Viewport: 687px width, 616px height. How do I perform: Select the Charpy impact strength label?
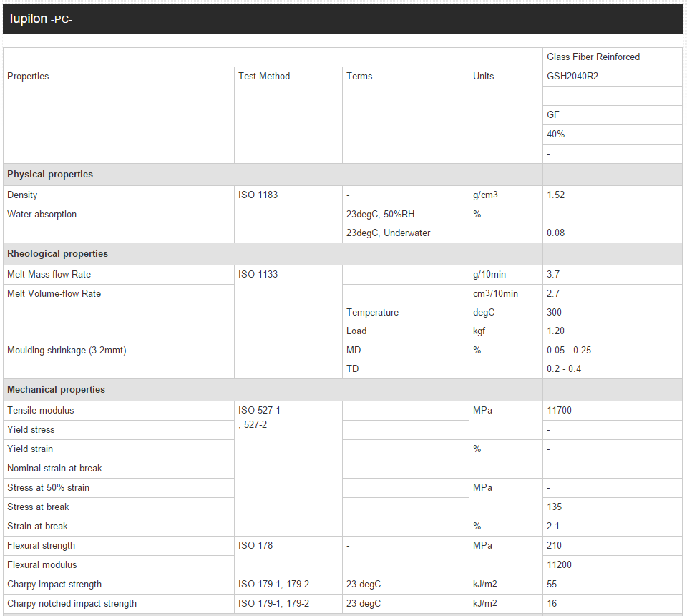[54, 584]
